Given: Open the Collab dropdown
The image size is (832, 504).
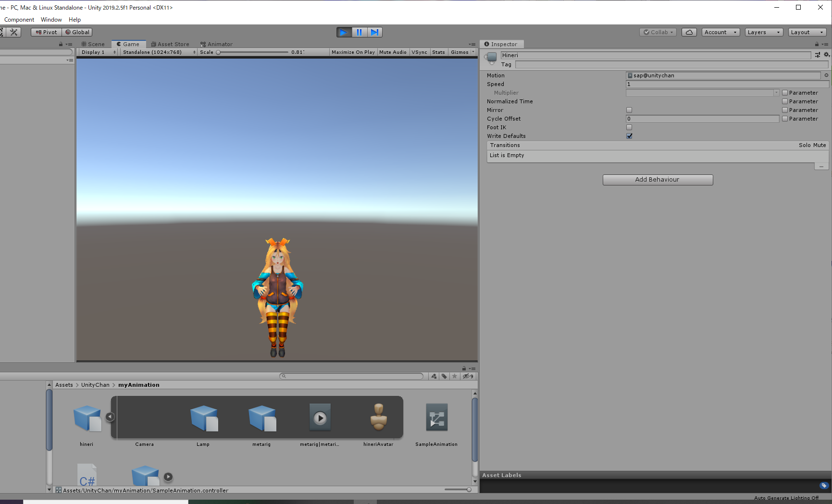Looking at the screenshot, I should coord(658,32).
